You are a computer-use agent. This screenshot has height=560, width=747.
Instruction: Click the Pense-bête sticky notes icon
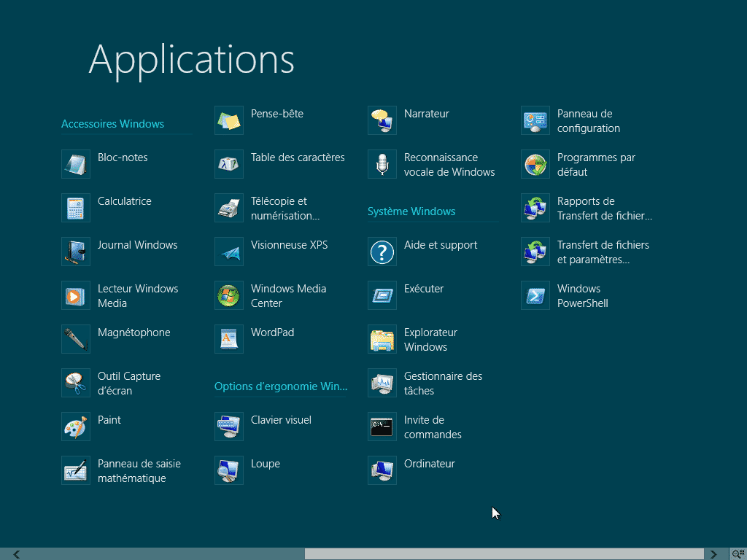[229, 120]
